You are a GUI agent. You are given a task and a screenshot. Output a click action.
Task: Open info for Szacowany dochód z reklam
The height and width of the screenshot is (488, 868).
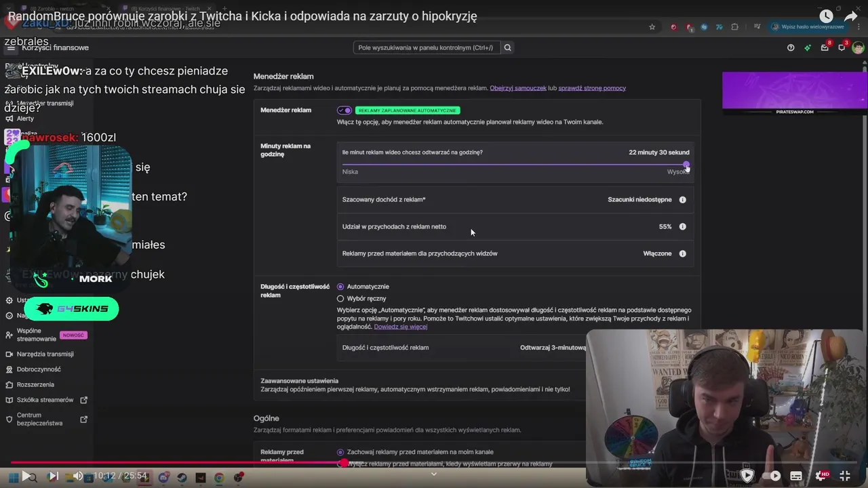click(682, 200)
